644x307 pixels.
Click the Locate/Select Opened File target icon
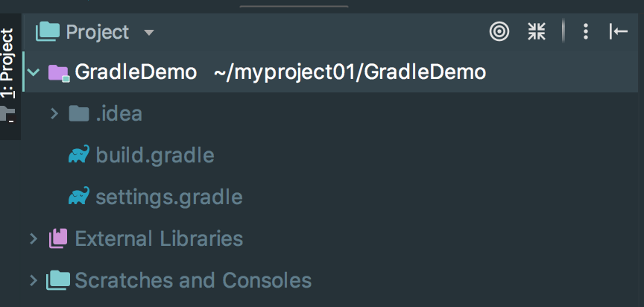499,31
